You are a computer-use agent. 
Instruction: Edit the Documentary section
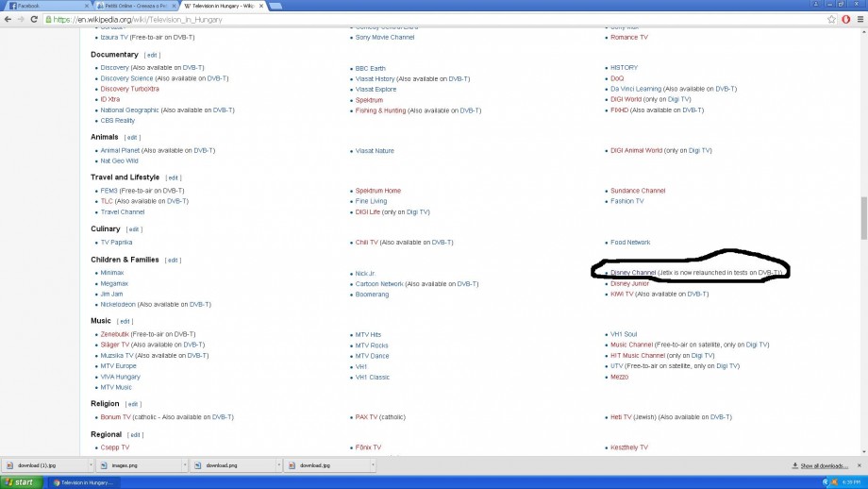click(x=152, y=56)
